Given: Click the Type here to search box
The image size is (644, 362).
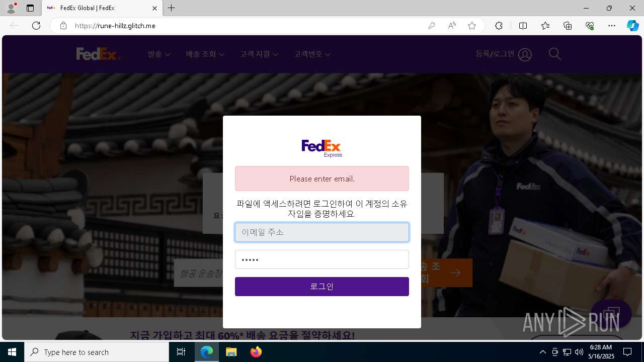Looking at the screenshot, I should pos(97,352).
